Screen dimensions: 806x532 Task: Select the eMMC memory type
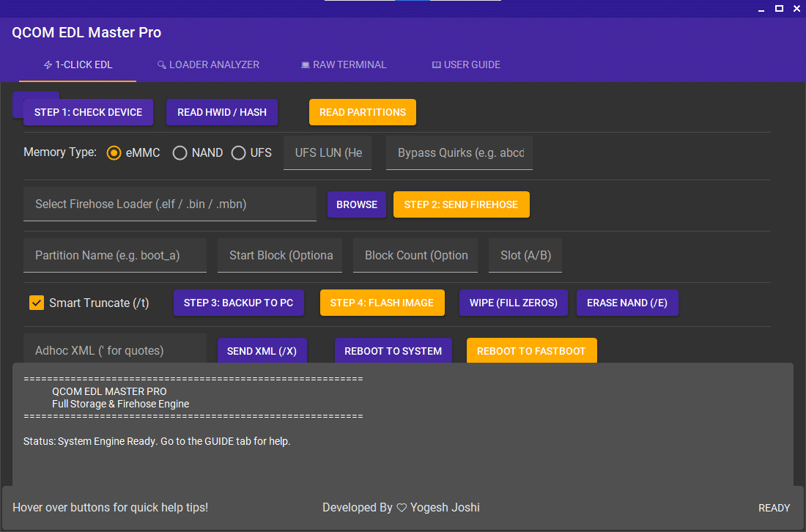114,152
